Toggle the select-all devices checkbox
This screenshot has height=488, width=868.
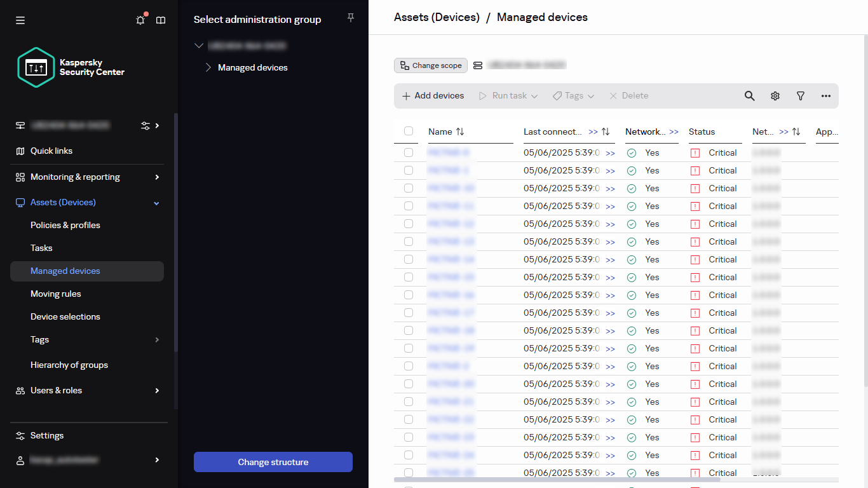pyautogui.click(x=409, y=132)
